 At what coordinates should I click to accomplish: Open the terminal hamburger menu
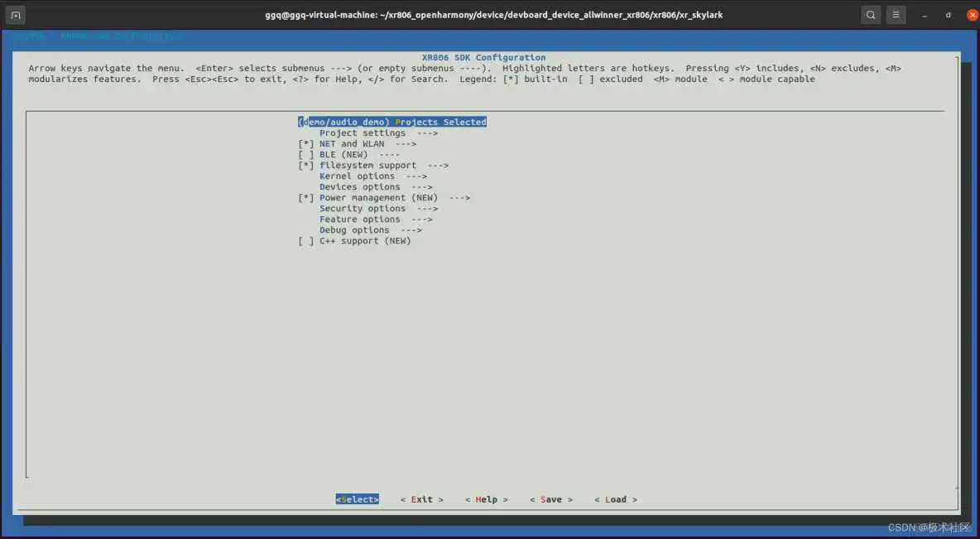[896, 15]
